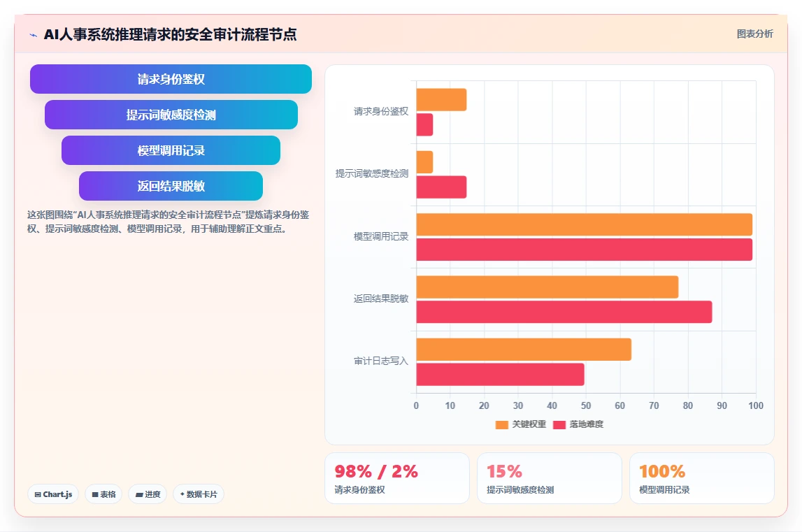Click the 图表分析 label in header
This screenshot has width=802, height=532.
point(754,34)
